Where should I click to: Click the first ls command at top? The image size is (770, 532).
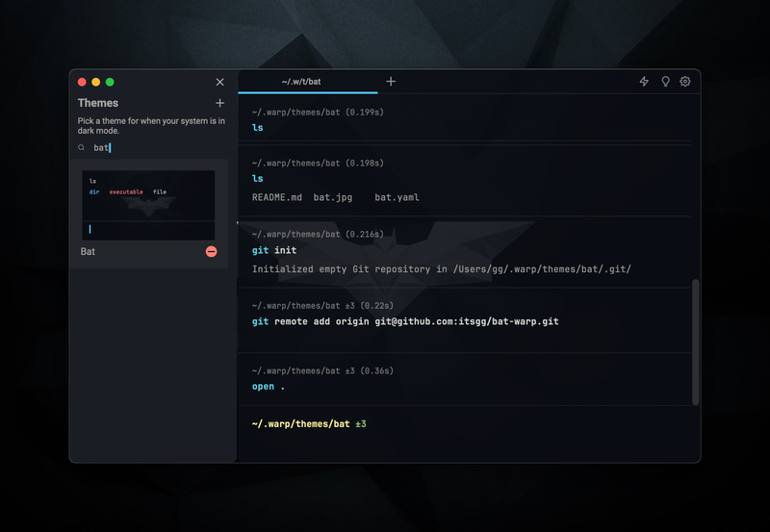click(257, 128)
